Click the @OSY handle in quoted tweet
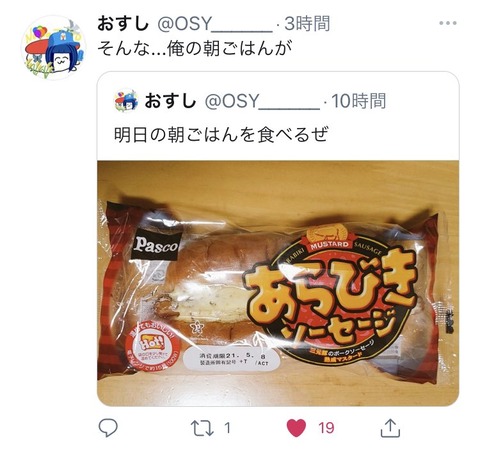 262,101
